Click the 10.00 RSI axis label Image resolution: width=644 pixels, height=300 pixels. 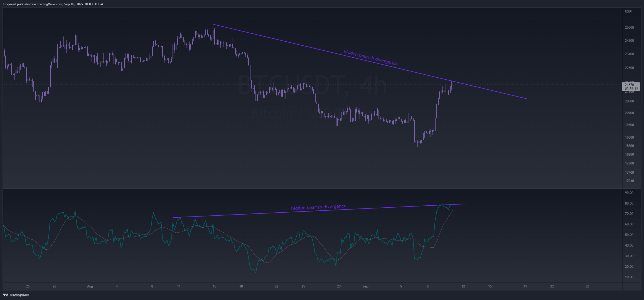(x=629, y=277)
